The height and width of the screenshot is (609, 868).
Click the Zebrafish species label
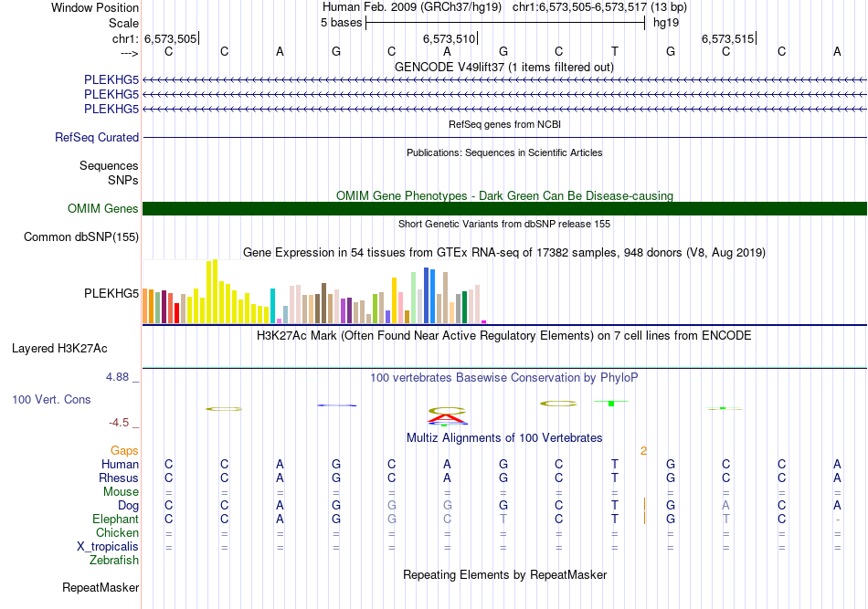click(114, 561)
